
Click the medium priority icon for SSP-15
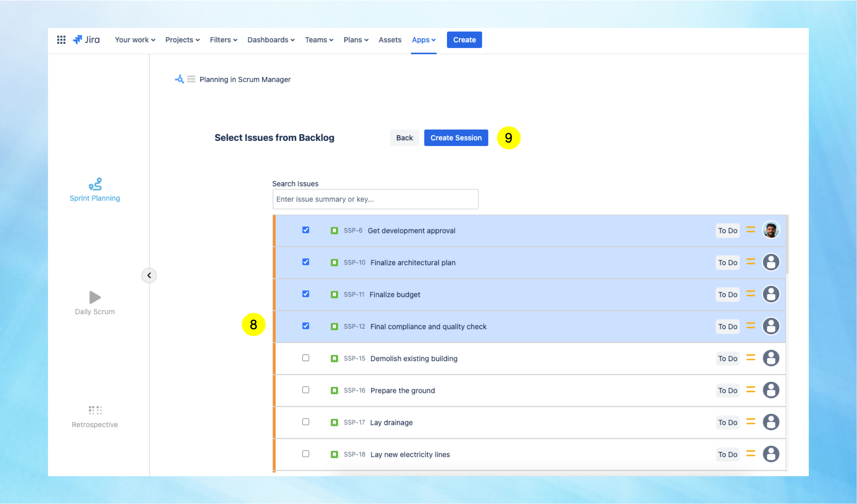[751, 358]
